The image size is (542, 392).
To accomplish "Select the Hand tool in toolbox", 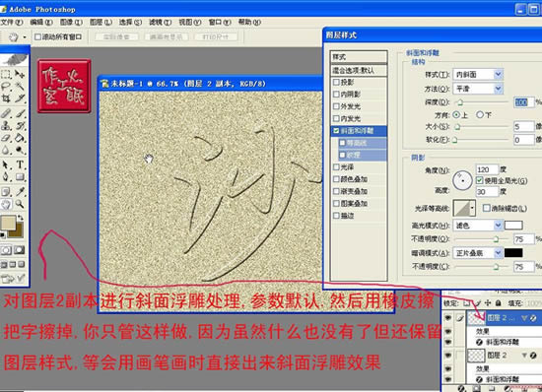I will point(6,204).
